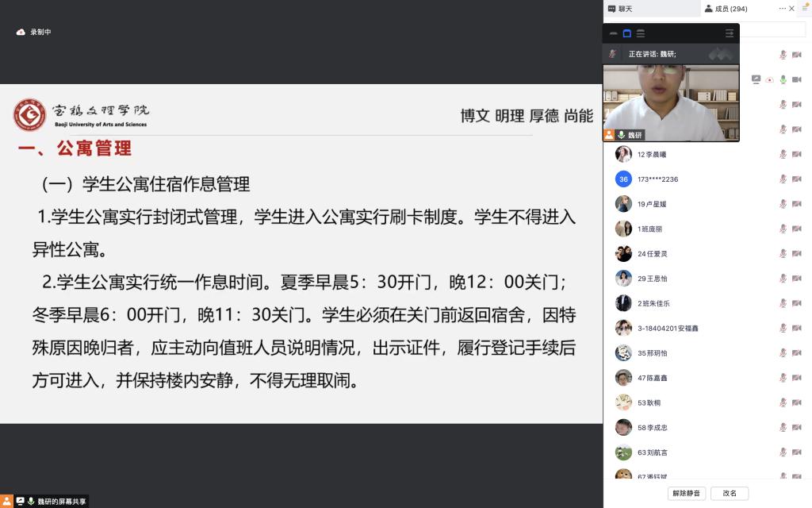Toggle muted microphone for 12李晨曦
Screen dimensions: 812x508
coord(783,154)
